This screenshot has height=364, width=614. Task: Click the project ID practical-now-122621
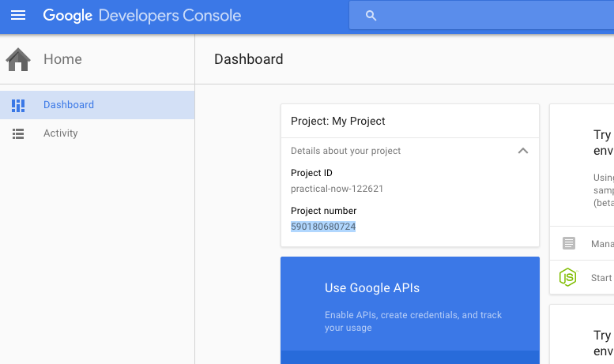tap(337, 189)
